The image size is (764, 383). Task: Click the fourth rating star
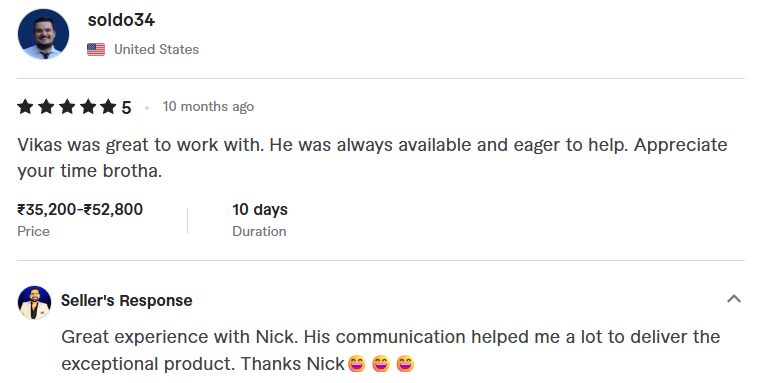[88, 106]
